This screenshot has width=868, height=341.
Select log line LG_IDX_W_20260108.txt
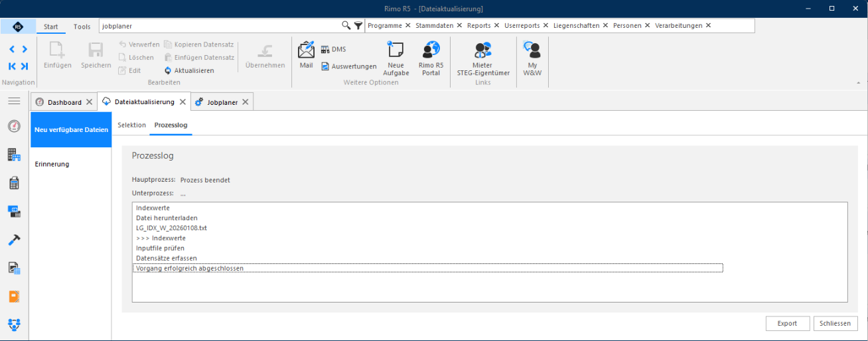171,228
